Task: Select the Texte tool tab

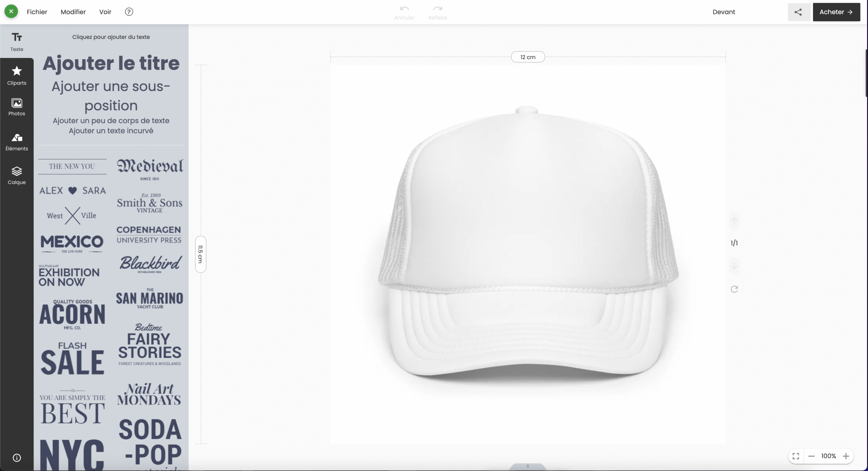Action: 17,42
